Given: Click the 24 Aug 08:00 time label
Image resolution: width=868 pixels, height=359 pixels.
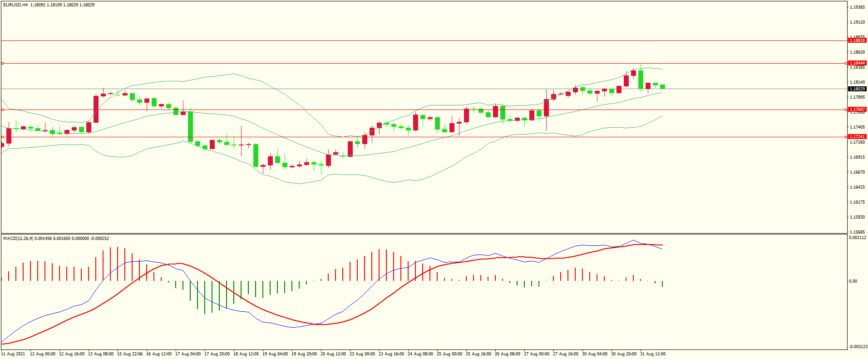Looking at the screenshot, I should click(x=420, y=354).
